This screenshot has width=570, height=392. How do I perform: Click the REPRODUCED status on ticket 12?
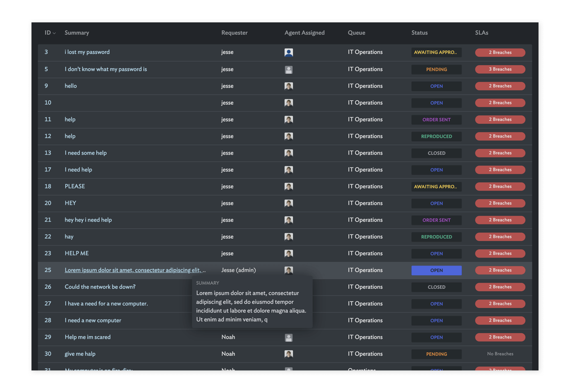click(x=436, y=136)
